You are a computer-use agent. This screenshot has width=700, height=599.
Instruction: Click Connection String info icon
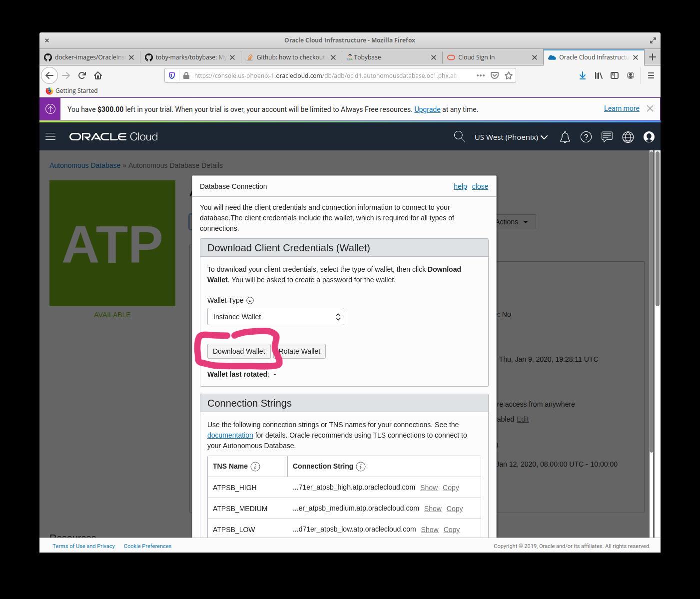tap(361, 466)
